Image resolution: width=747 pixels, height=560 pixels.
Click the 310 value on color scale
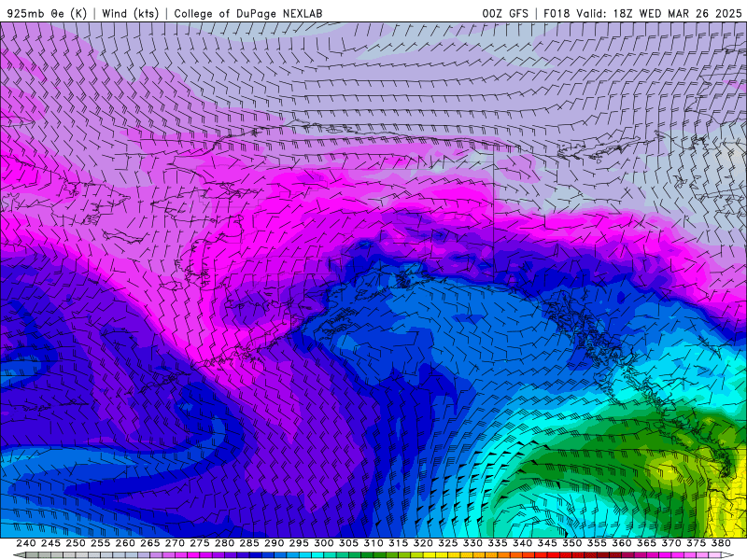pos(373,543)
